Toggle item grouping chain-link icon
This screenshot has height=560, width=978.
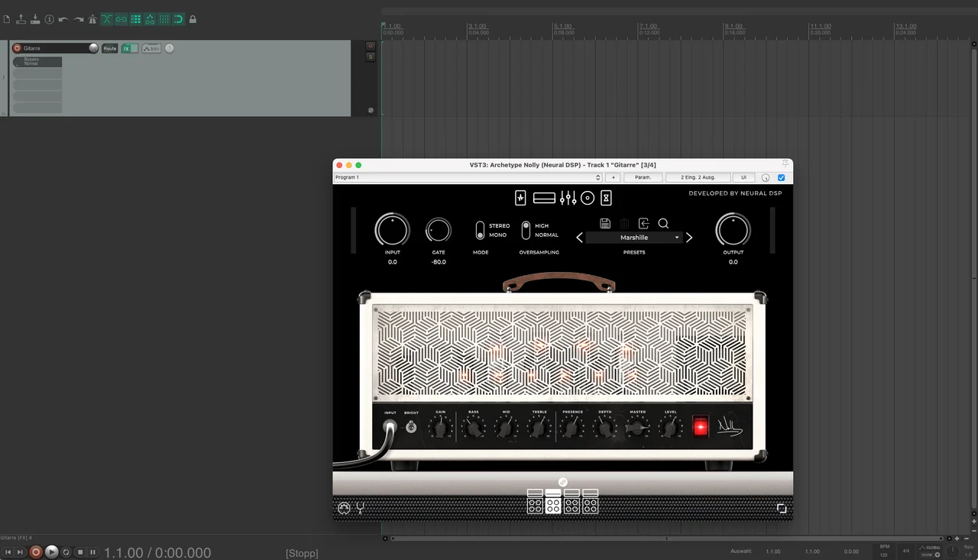point(121,19)
